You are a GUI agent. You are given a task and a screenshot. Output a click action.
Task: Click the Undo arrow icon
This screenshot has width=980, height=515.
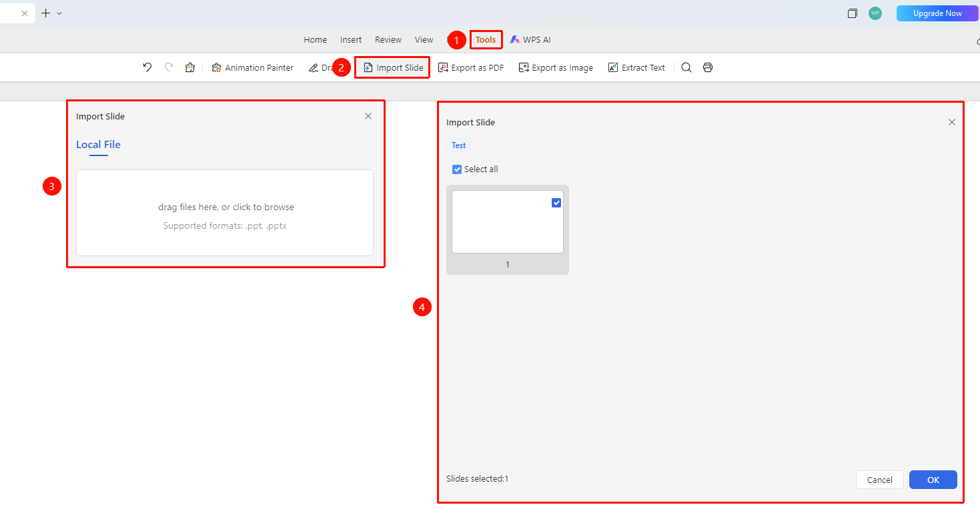click(x=147, y=67)
